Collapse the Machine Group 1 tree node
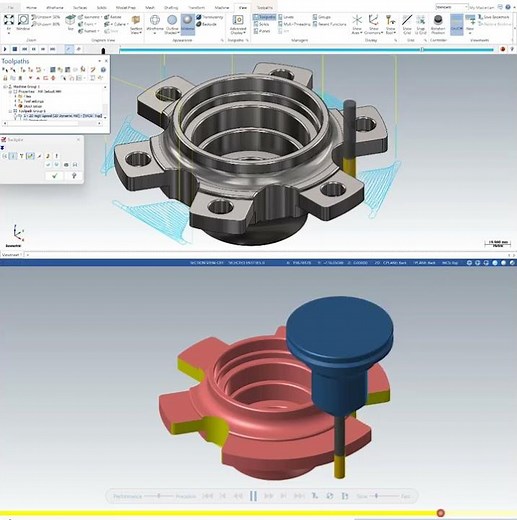 [x=5, y=87]
